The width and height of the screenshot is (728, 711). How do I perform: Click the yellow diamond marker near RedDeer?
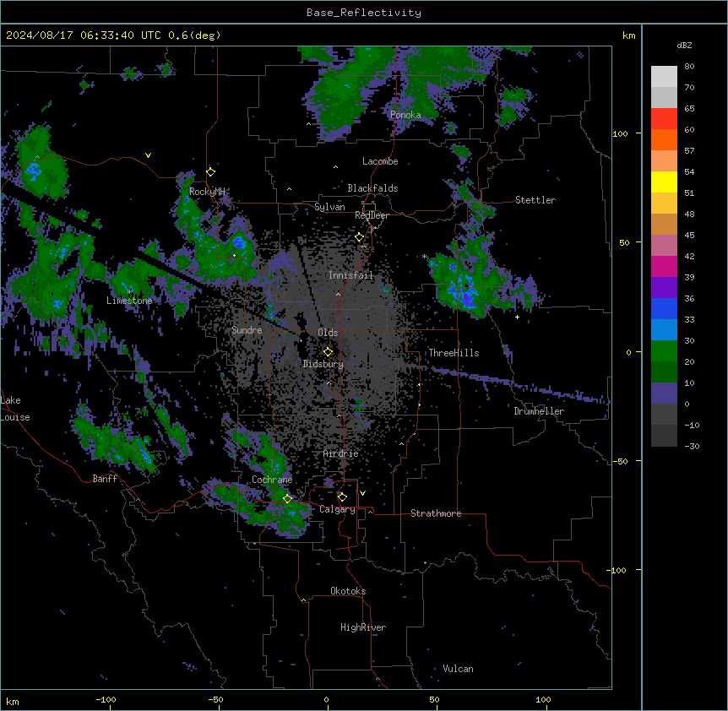pyautogui.click(x=359, y=237)
